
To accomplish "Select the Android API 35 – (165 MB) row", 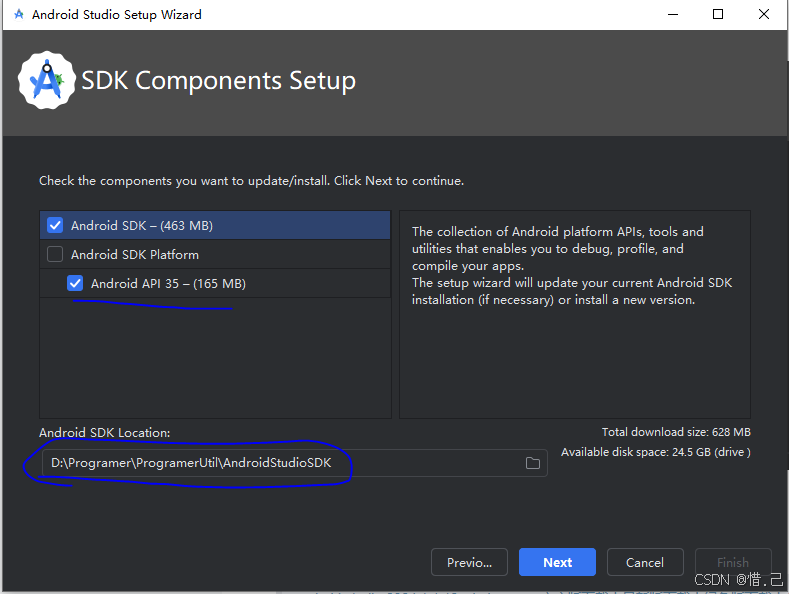I will point(215,283).
